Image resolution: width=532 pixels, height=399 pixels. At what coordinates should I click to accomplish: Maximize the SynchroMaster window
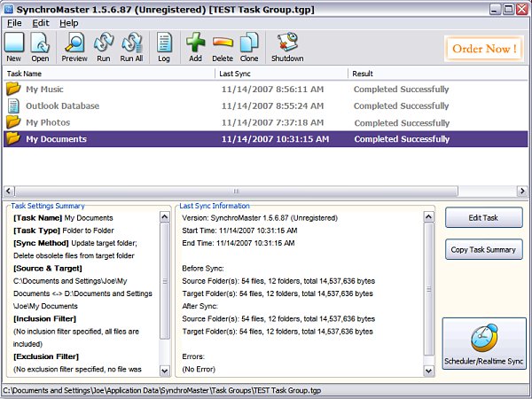click(x=509, y=9)
